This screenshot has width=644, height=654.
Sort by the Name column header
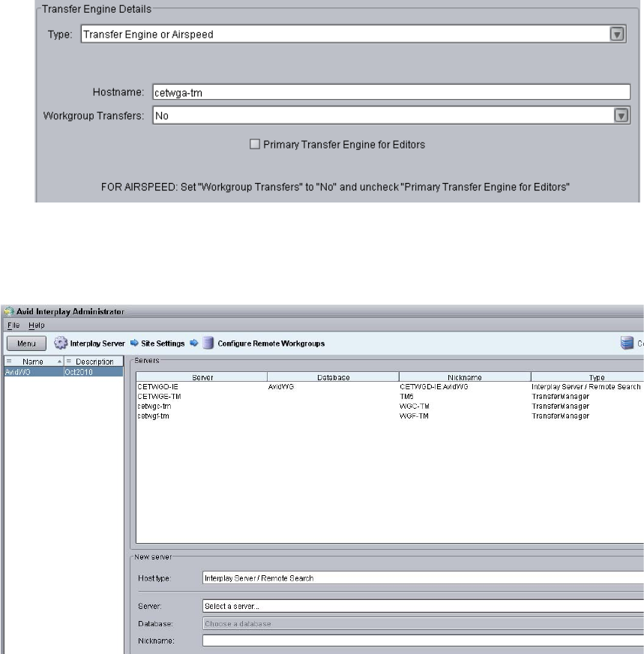(x=33, y=361)
